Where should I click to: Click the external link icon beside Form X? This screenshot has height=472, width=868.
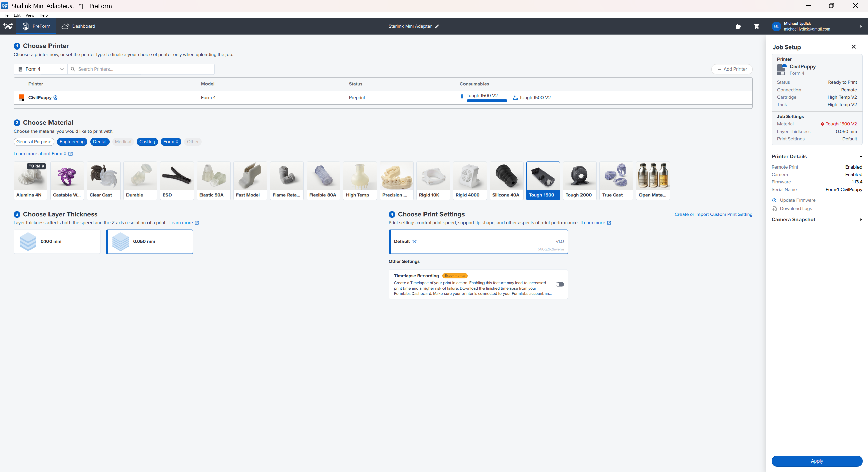click(x=71, y=154)
